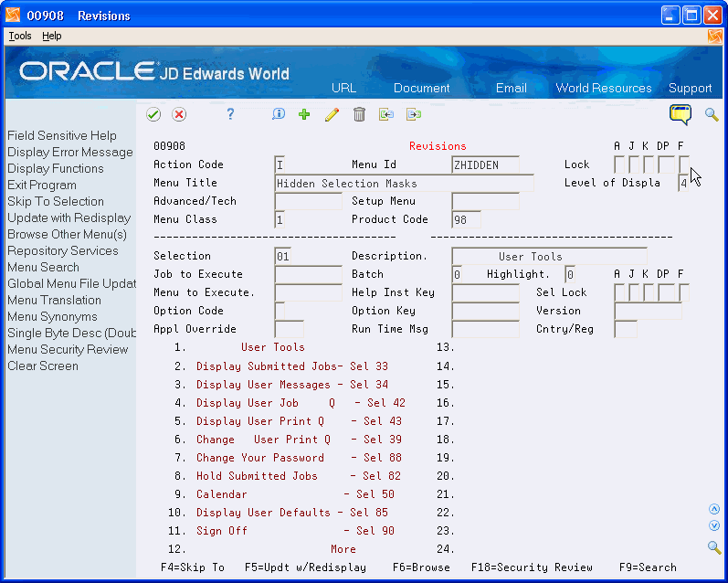Click the Level of Display field
Viewport: 728px width, 583px height.
(x=683, y=183)
